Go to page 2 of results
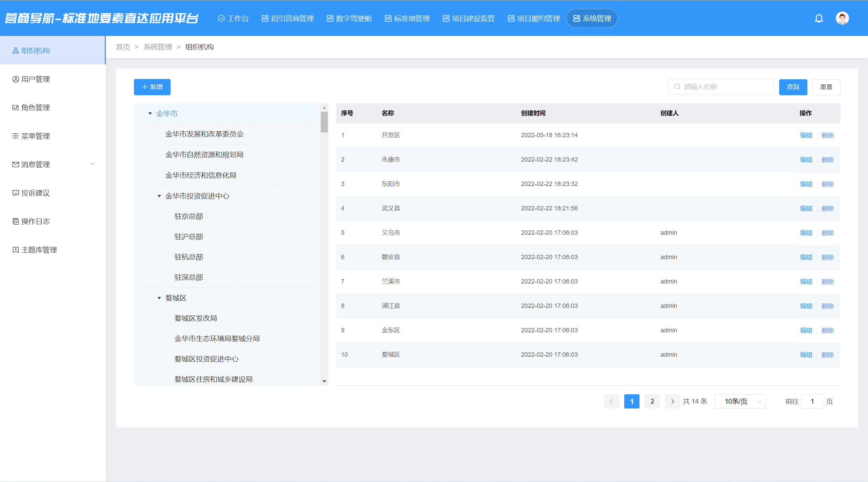Screen dimensions: 868x482 [x=652, y=401]
